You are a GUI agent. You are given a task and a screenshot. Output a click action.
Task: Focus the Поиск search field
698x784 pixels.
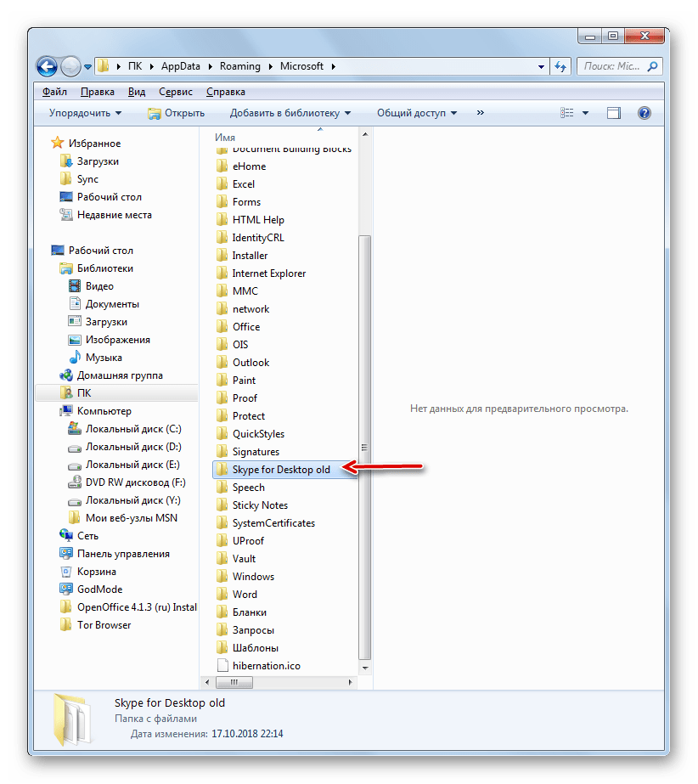pyautogui.click(x=620, y=66)
